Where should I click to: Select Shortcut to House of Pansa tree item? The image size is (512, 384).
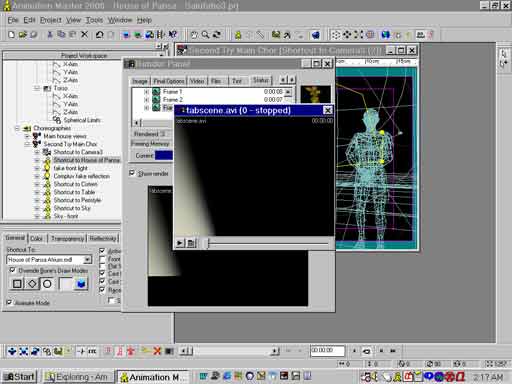(86, 160)
